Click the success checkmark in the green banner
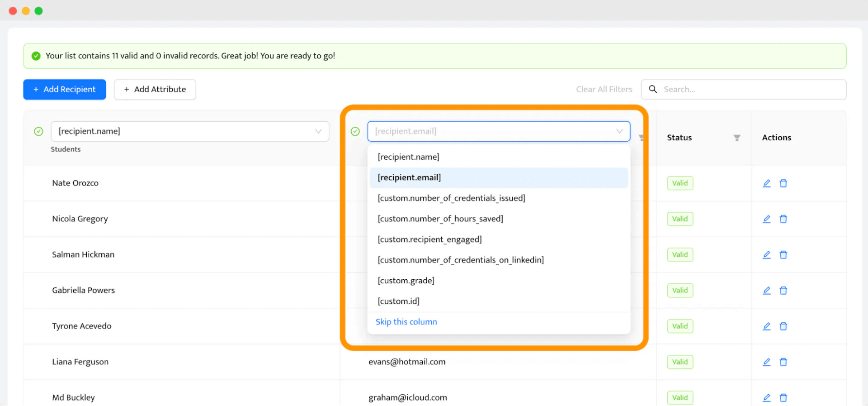This screenshot has width=868, height=406. tap(36, 56)
